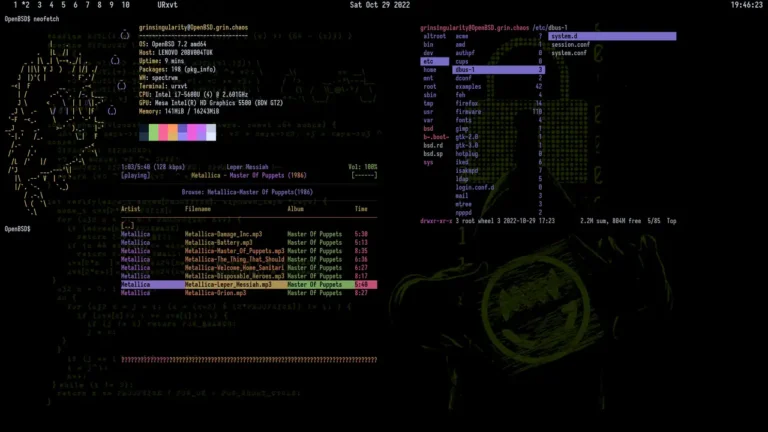Select highlighted Metallica-Leper_Messiah.mp3 track

coord(249,285)
